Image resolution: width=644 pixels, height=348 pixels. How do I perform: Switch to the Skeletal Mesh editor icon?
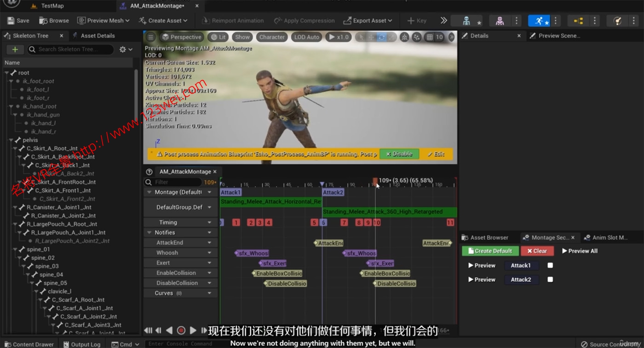tap(500, 21)
